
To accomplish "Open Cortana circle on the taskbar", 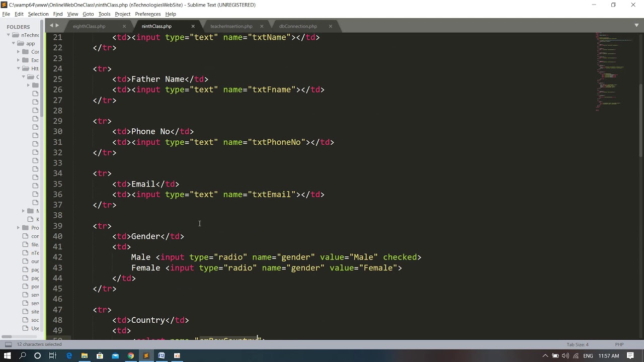I will point(37,355).
